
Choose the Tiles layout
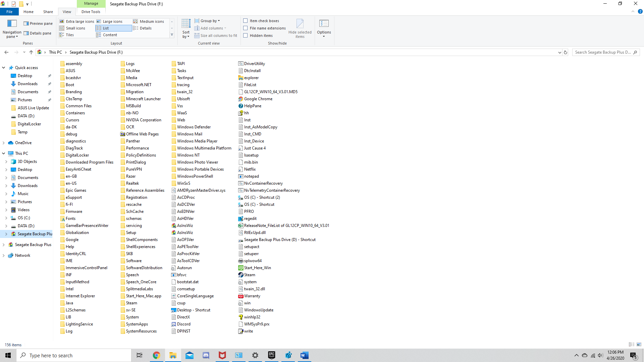point(67,35)
